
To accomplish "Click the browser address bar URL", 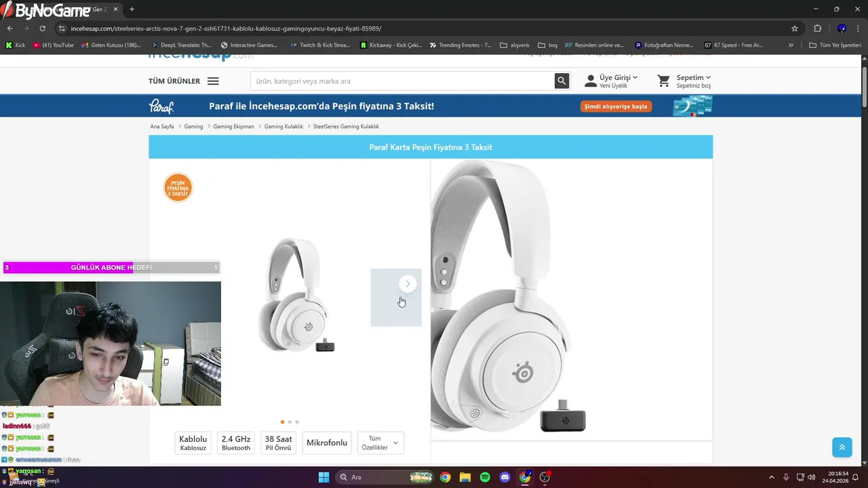I will (x=226, y=28).
